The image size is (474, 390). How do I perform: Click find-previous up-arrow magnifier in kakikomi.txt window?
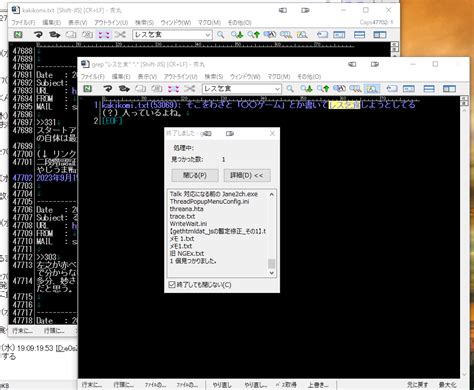253,34
